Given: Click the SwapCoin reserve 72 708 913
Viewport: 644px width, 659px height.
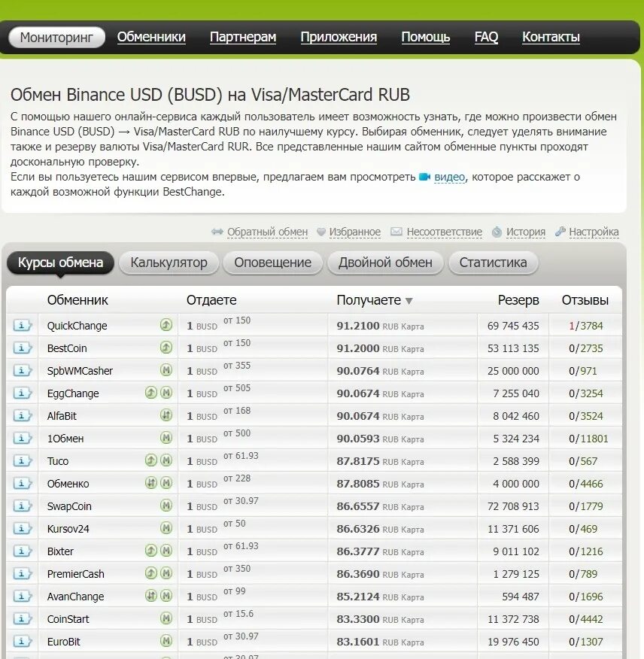Looking at the screenshot, I should (513, 506).
